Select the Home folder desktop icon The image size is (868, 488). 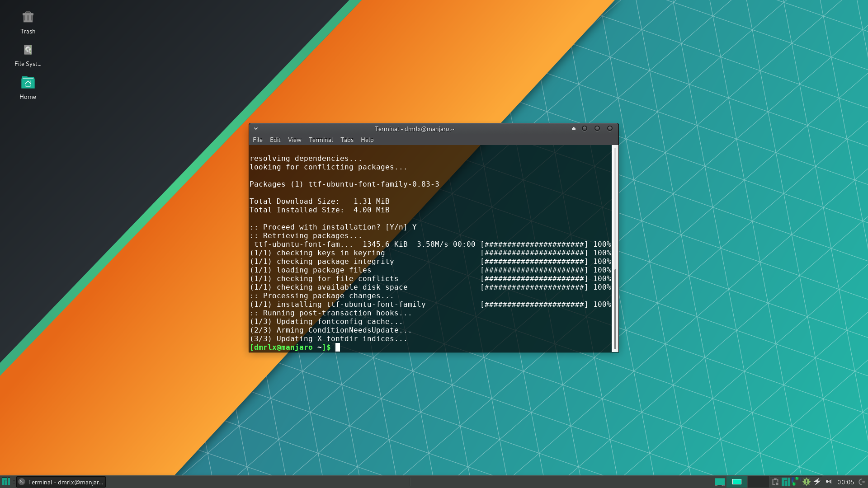click(28, 88)
